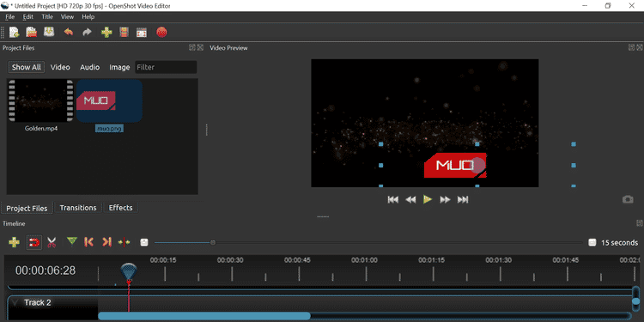Save the project using the toolbar save icon

point(49,32)
